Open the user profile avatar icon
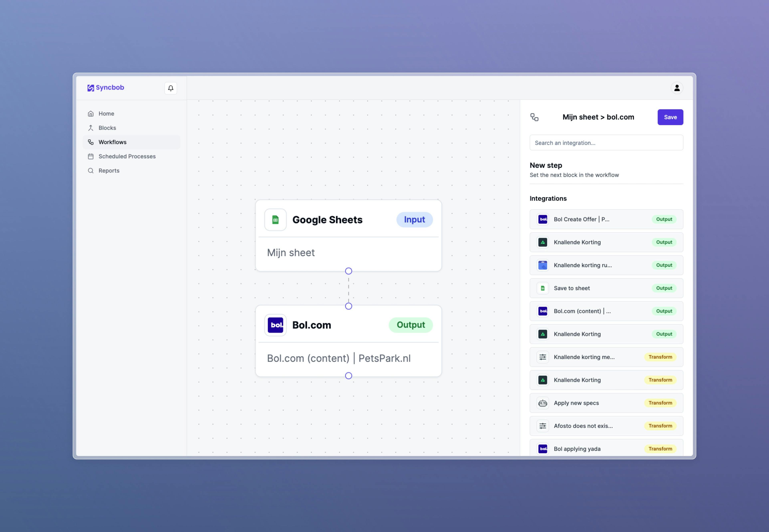The image size is (769, 532). click(677, 88)
